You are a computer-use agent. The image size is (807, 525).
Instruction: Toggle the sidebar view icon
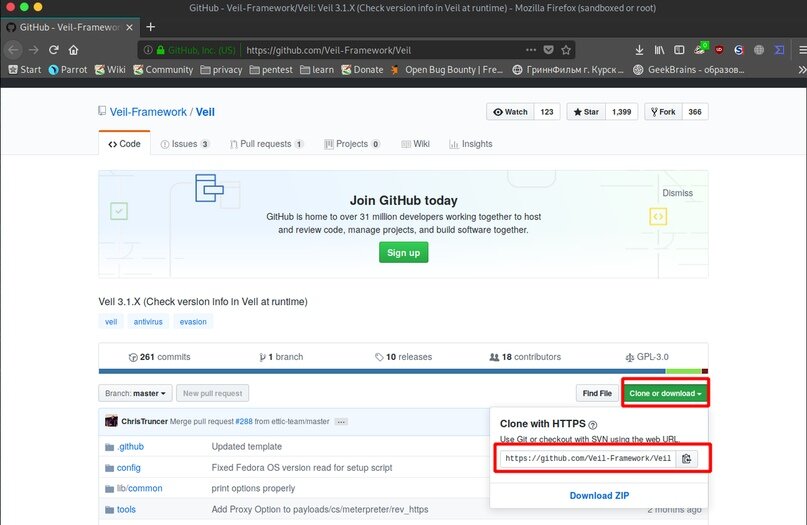[x=679, y=50]
